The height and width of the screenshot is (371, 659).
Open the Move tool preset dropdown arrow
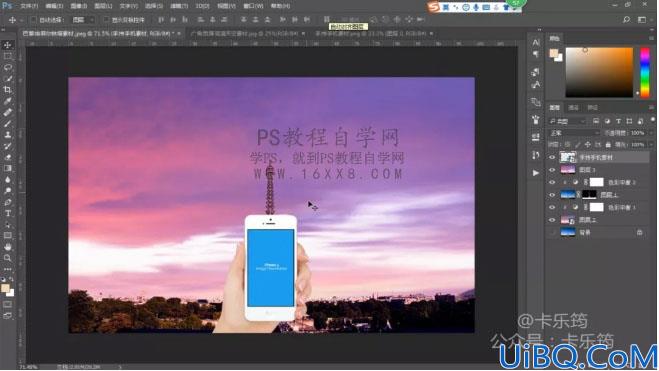[x=21, y=20]
